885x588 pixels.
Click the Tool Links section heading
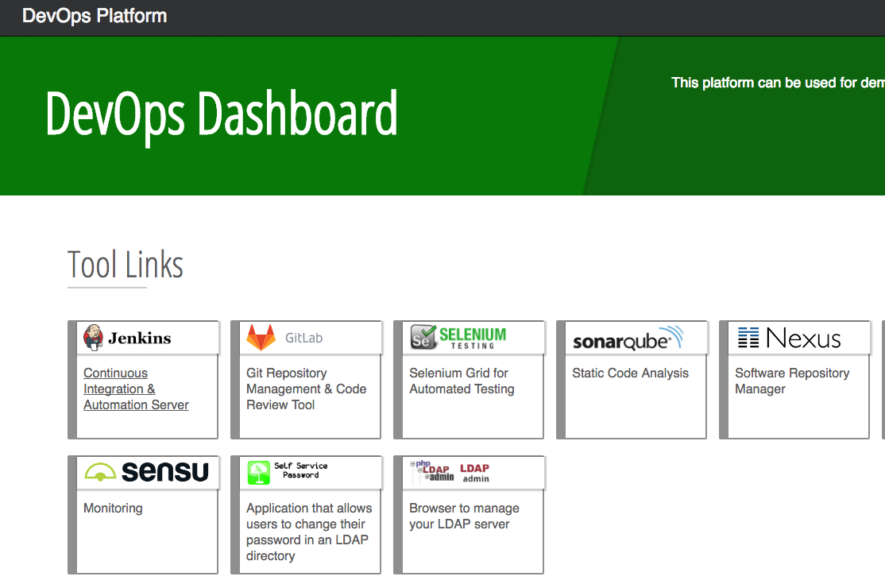pyautogui.click(x=126, y=265)
